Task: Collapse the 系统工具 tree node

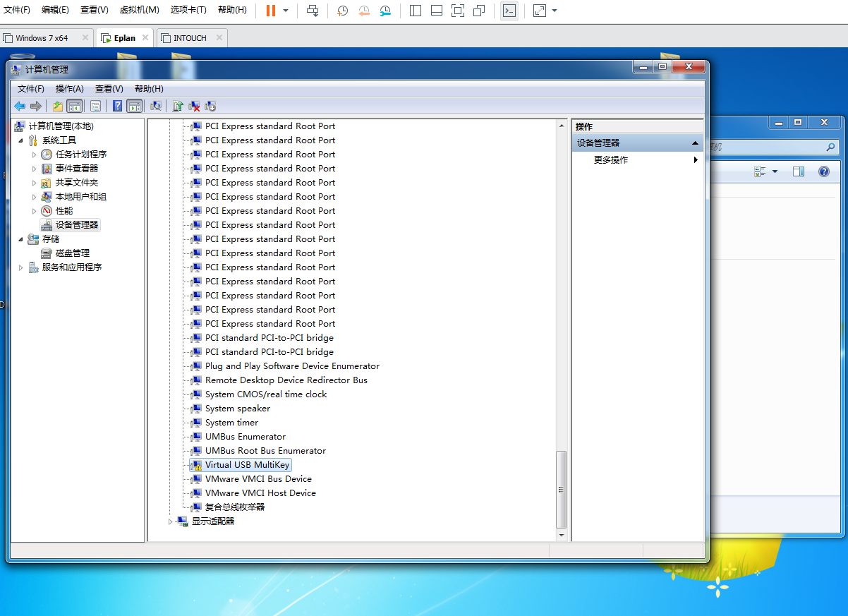Action: (x=20, y=140)
